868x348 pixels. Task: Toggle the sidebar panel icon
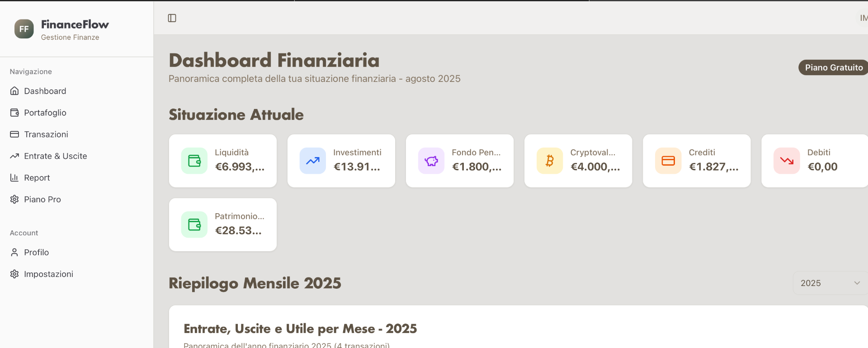172,18
